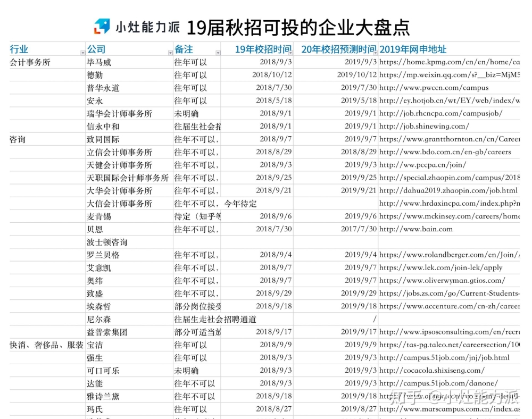Open the www.grantthornton.cn link
532x419 pixels.
coord(449,139)
